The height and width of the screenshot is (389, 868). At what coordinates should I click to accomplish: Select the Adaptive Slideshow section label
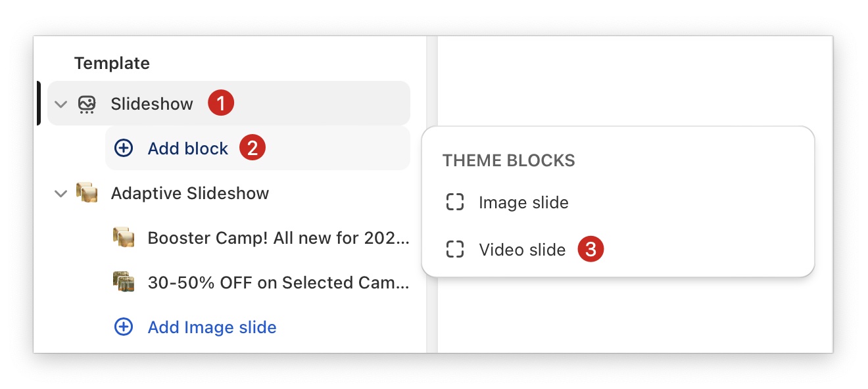190,193
